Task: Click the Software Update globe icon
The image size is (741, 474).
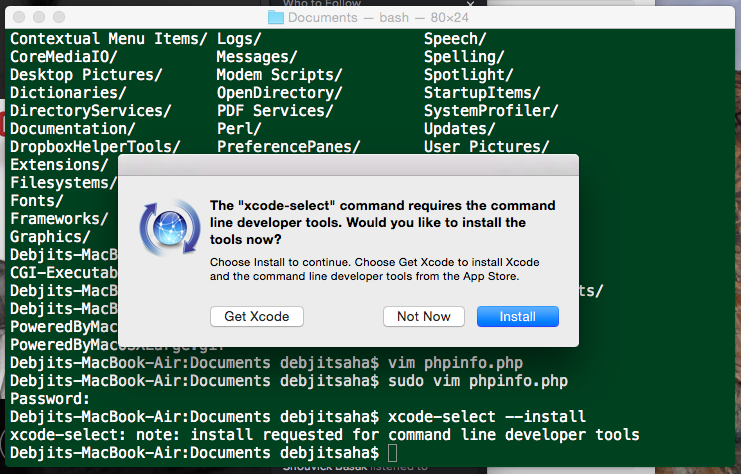Action: [163, 226]
